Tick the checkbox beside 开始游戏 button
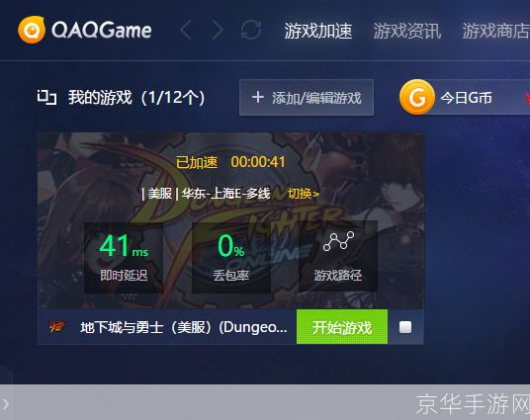The width and height of the screenshot is (530, 420). pyautogui.click(x=405, y=327)
